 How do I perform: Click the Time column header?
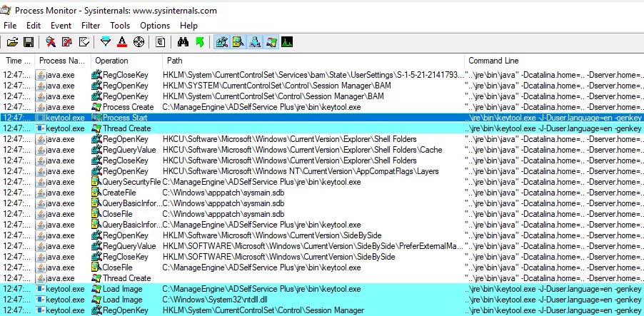[18, 61]
